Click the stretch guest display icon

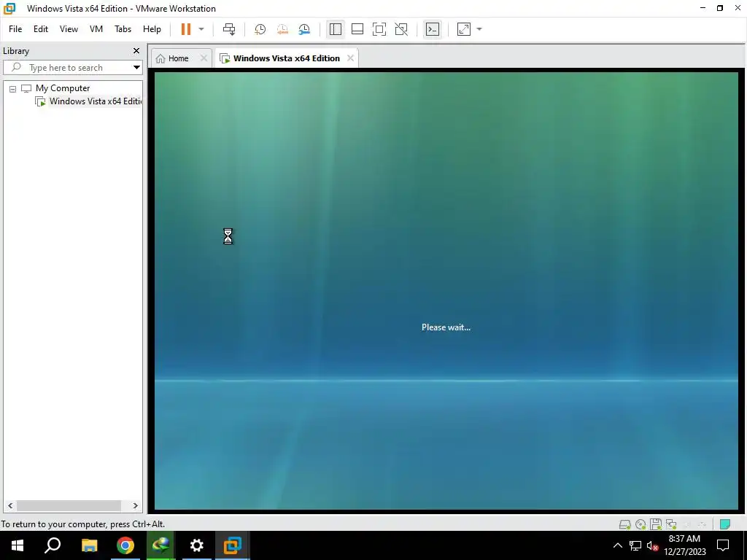click(464, 29)
